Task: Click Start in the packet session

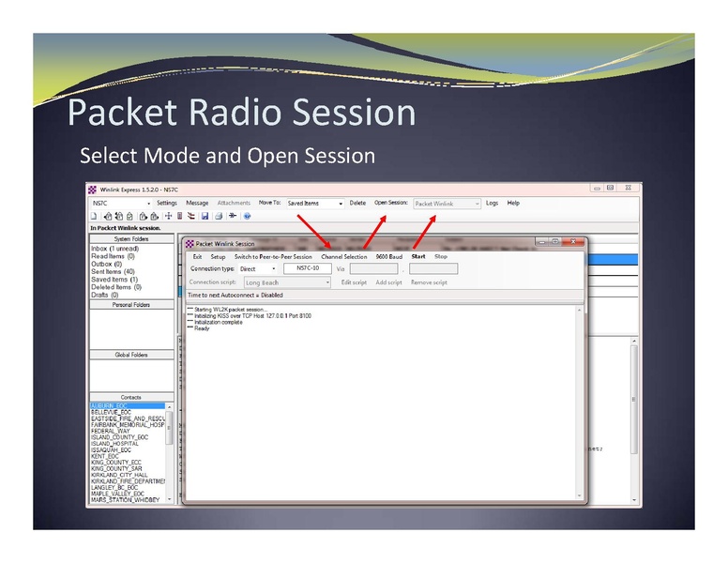Action: click(418, 256)
